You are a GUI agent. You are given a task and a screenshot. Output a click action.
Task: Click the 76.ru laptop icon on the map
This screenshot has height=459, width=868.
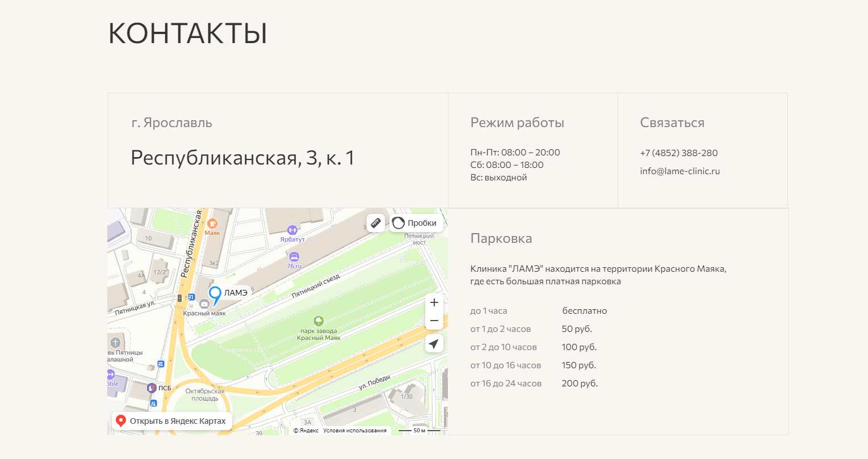(295, 256)
